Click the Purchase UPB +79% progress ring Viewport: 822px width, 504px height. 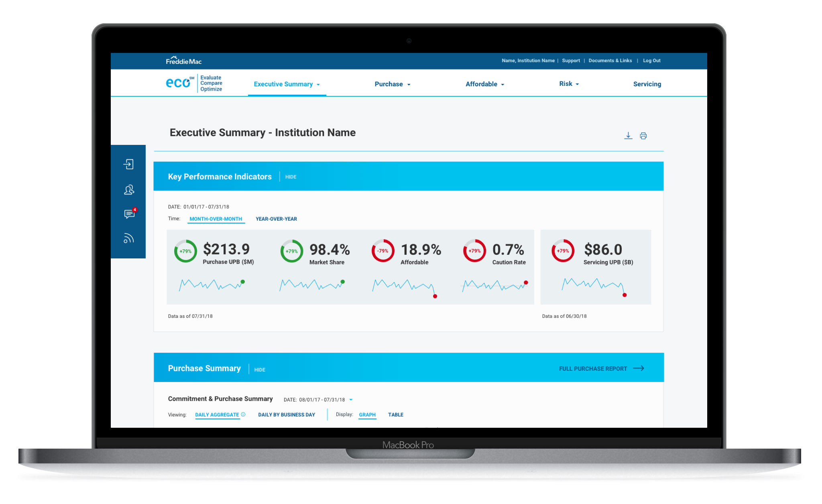[x=185, y=251]
